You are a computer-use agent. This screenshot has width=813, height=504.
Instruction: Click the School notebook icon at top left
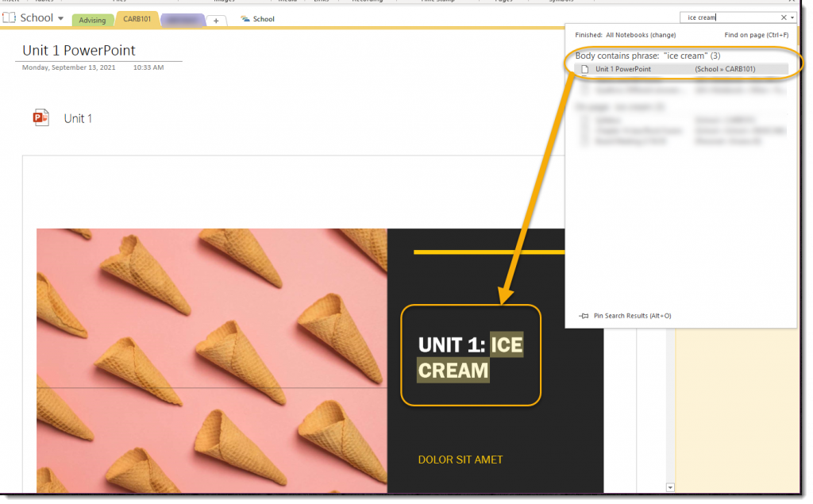coord(9,17)
